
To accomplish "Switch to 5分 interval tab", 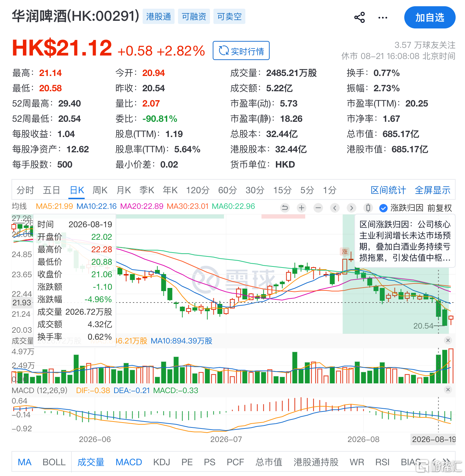I will click(x=307, y=190).
